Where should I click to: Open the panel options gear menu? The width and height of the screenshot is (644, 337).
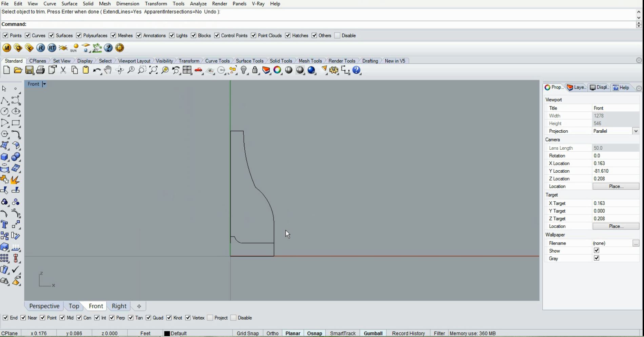tap(639, 88)
